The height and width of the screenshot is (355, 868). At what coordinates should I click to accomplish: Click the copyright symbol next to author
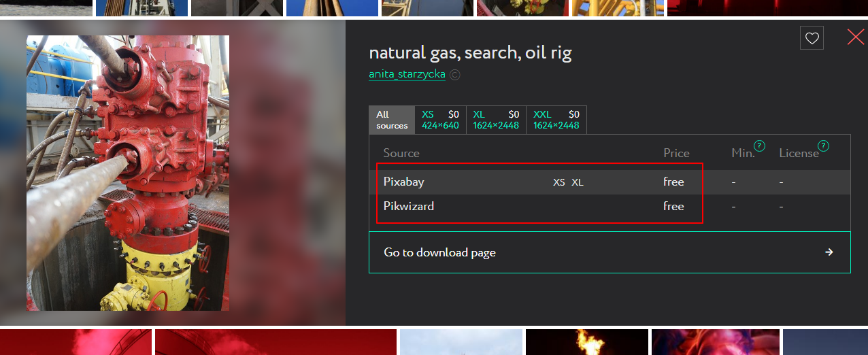[455, 75]
